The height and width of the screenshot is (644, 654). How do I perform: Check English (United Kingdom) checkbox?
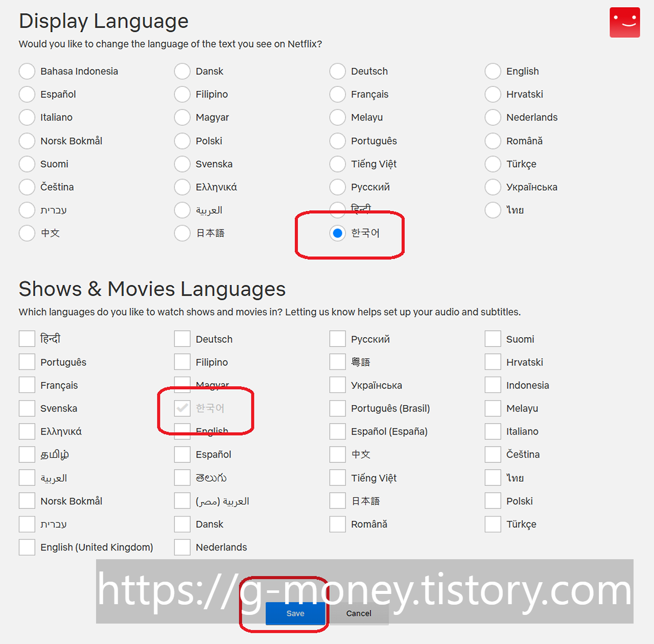click(x=27, y=547)
